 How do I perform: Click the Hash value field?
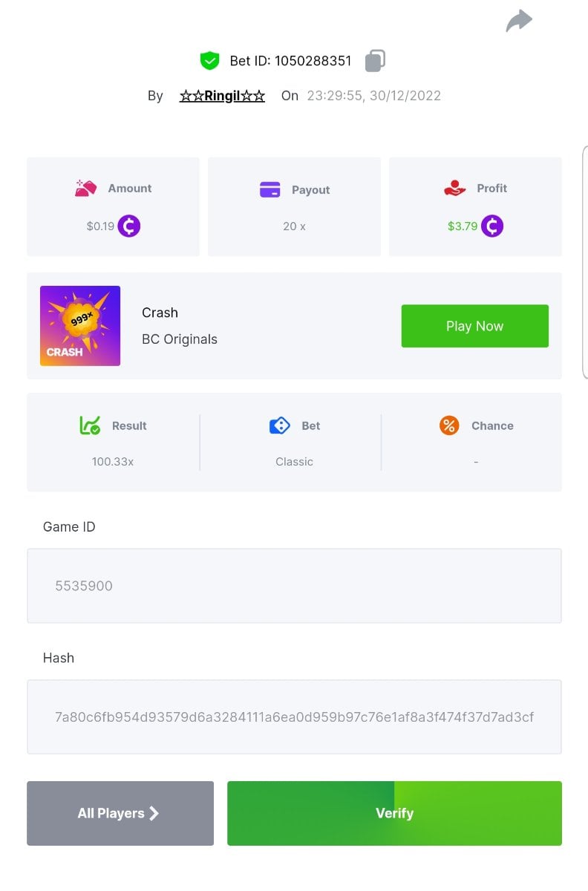[x=294, y=717]
